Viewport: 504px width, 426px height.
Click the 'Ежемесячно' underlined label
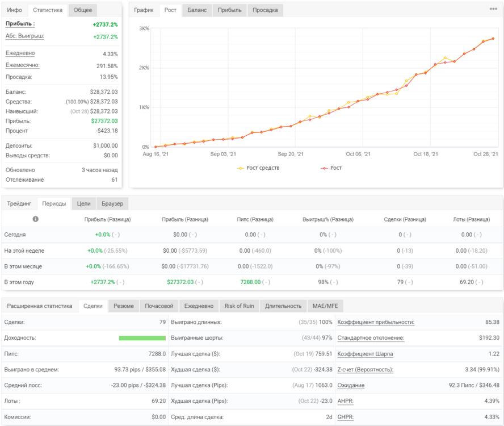pos(23,65)
